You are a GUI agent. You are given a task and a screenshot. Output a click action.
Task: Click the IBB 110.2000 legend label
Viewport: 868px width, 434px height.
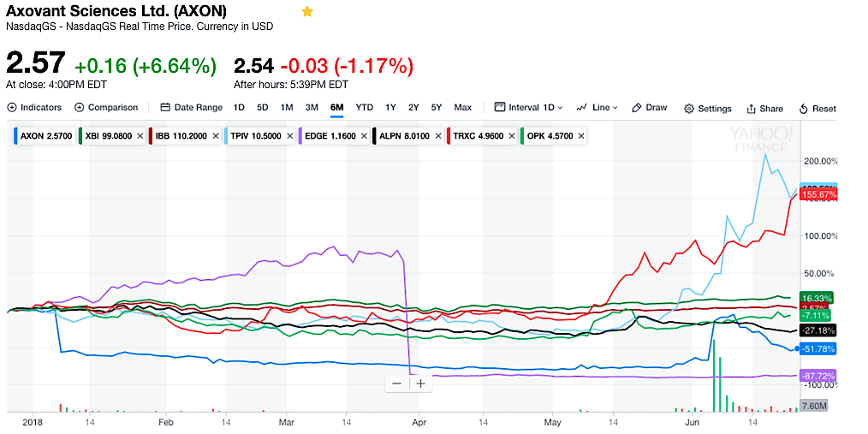(179, 135)
